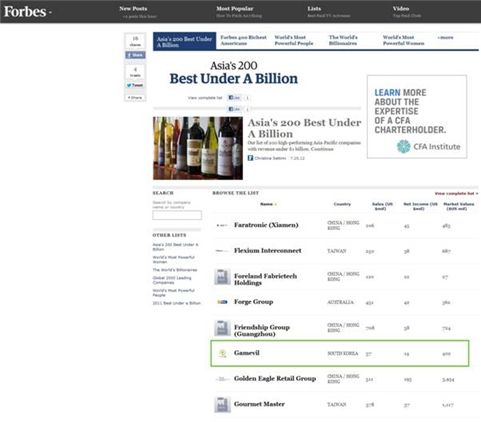
Task: Click Facebook Like button beside View complete list
Action: [234, 98]
